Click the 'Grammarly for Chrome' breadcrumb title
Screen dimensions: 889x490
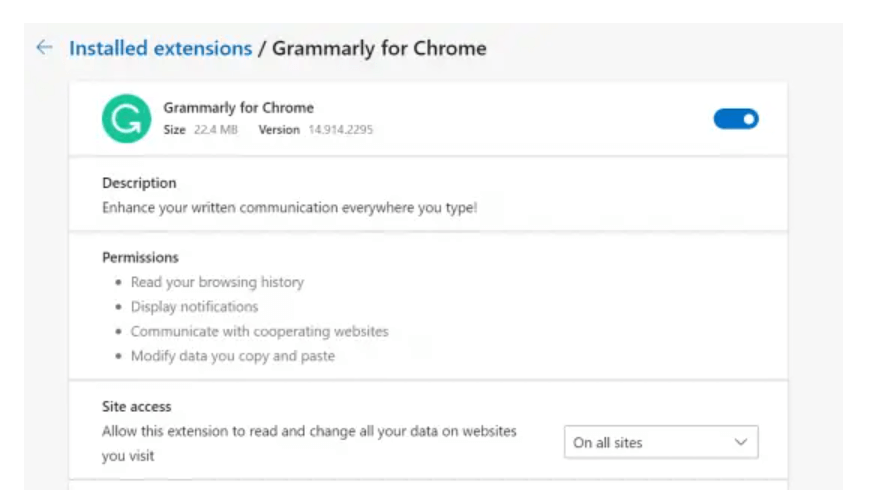(x=379, y=48)
